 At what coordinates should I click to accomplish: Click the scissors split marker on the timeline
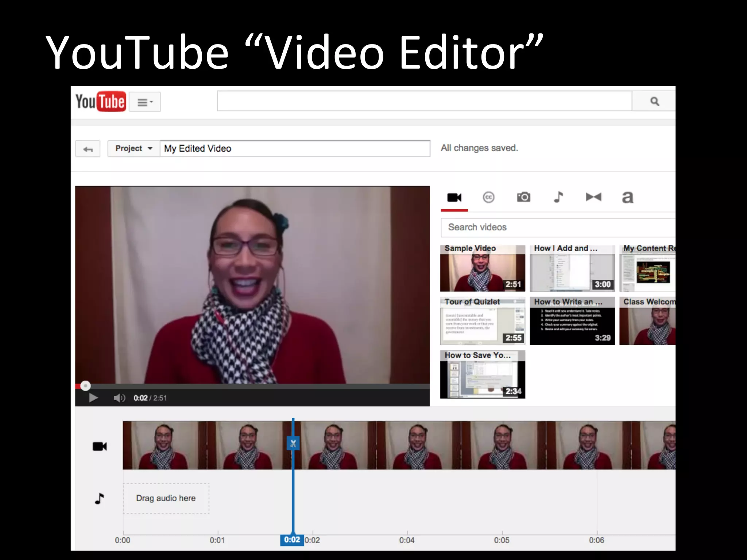(293, 443)
